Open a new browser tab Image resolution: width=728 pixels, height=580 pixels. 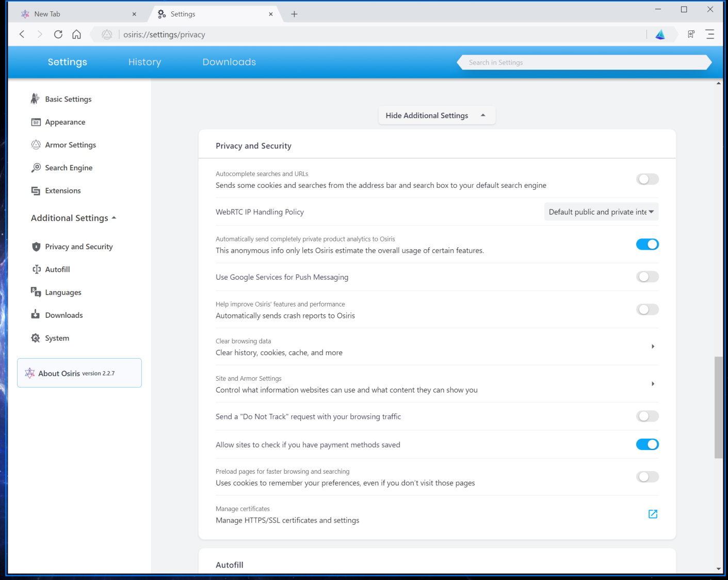294,14
